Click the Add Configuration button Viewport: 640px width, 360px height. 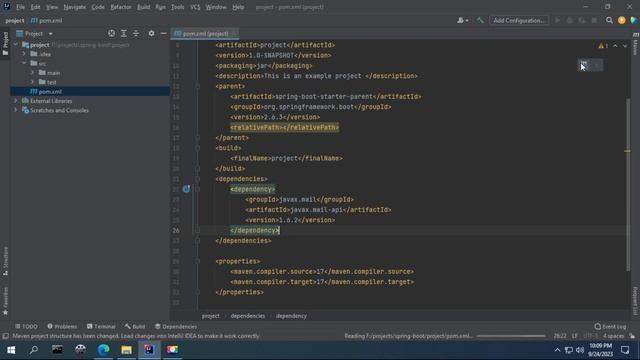[519, 20]
